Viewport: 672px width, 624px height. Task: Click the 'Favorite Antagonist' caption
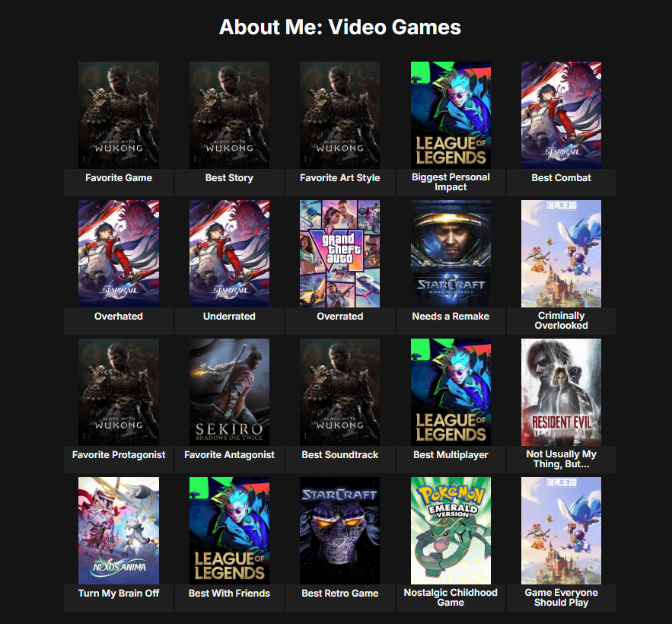coord(229,455)
